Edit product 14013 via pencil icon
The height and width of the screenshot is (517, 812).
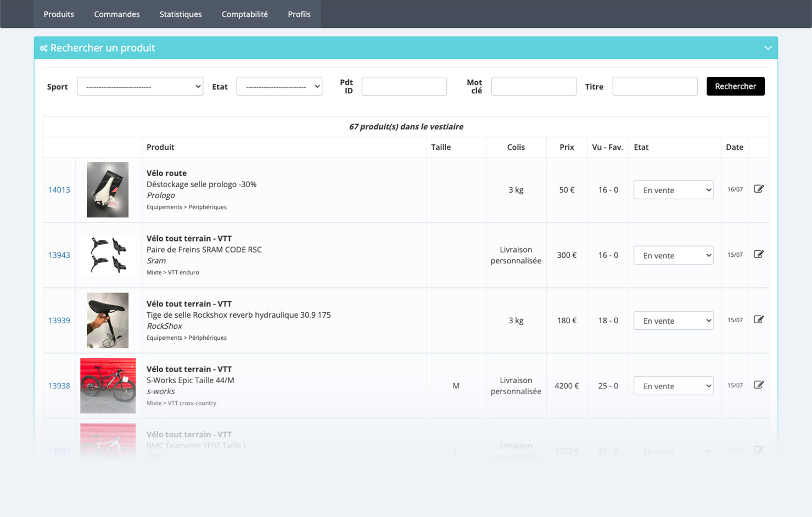tap(759, 189)
